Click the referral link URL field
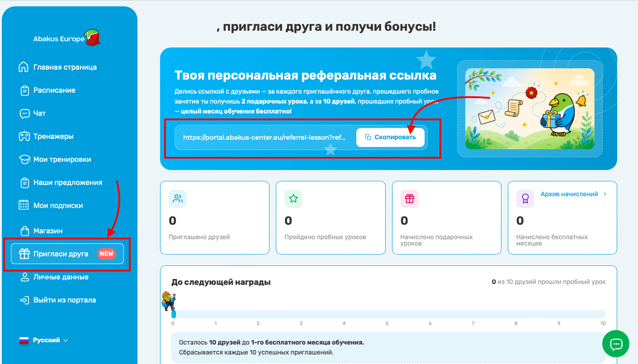The height and width of the screenshot is (364, 638). [265, 137]
